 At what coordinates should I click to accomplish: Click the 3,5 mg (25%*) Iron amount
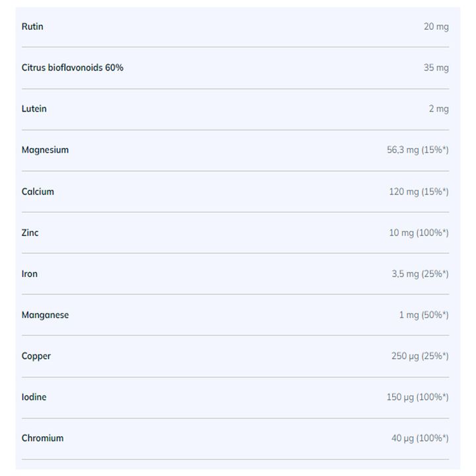click(420, 274)
